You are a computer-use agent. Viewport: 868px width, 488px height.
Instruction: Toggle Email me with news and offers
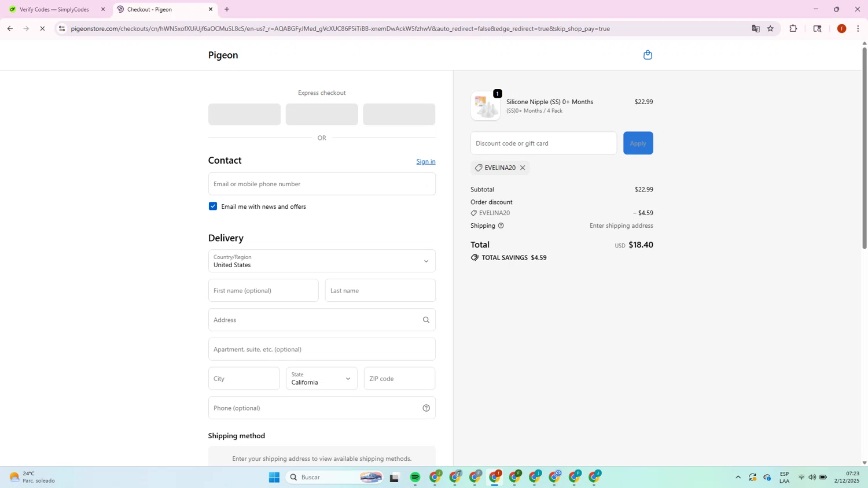point(213,206)
